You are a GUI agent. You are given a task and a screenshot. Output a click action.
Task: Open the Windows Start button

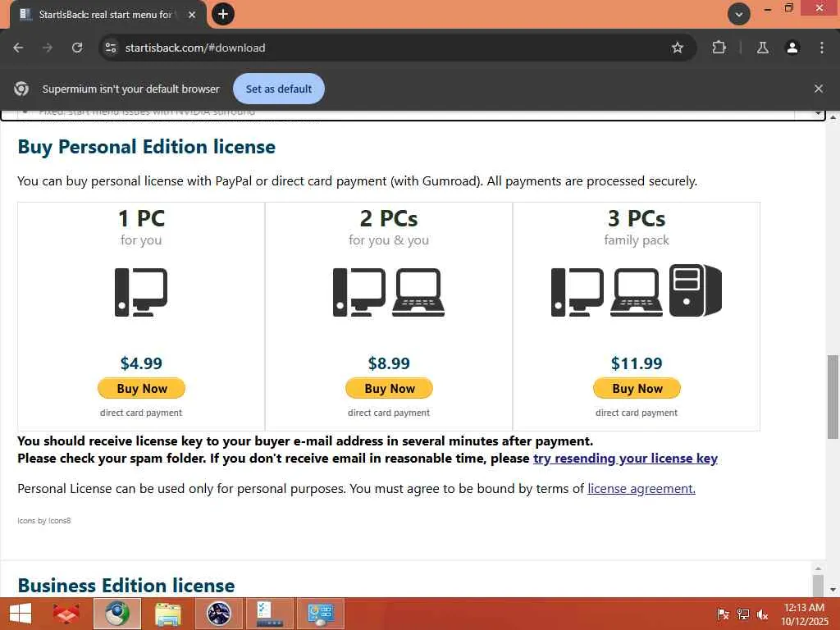(21, 614)
